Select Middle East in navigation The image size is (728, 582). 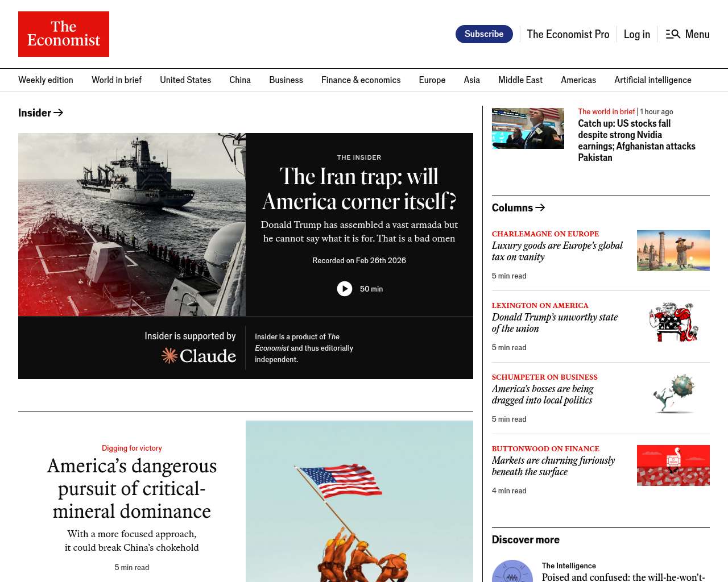[520, 80]
